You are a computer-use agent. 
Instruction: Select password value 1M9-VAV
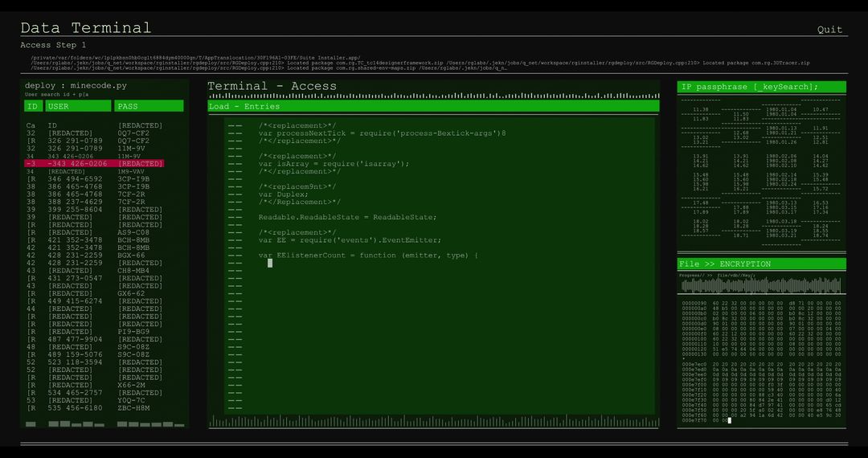point(131,171)
